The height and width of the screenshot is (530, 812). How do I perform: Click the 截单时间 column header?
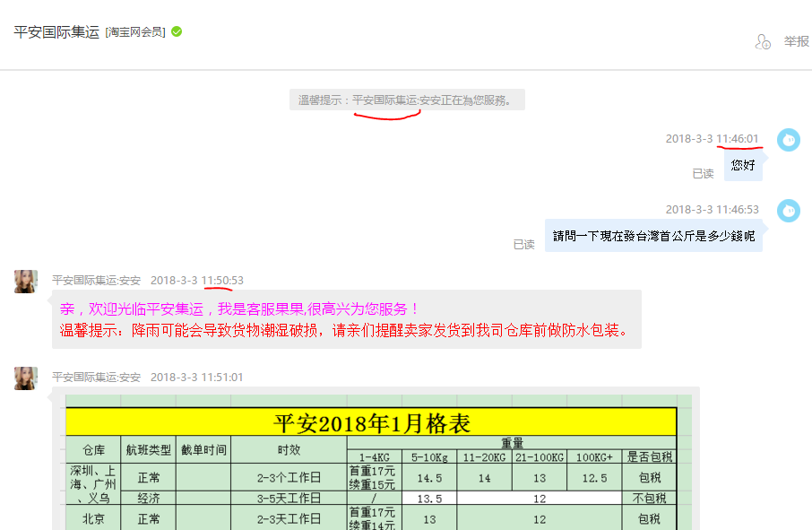pyautogui.click(x=203, y=449)
